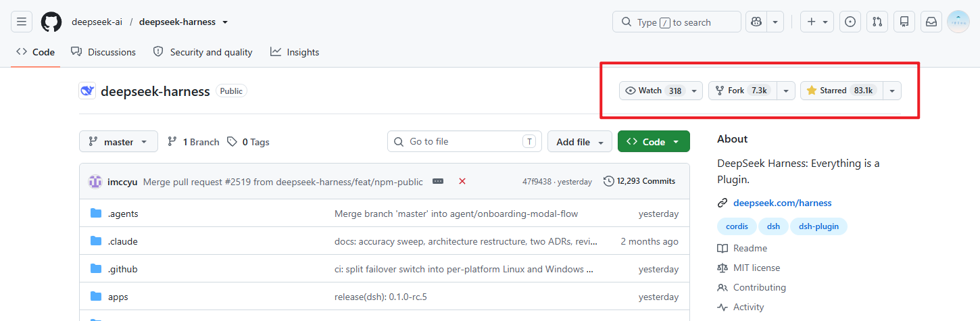Select the dsh-plugin topic tag
This screenshot has width=980, height=321.
click(x=818, y=226)
